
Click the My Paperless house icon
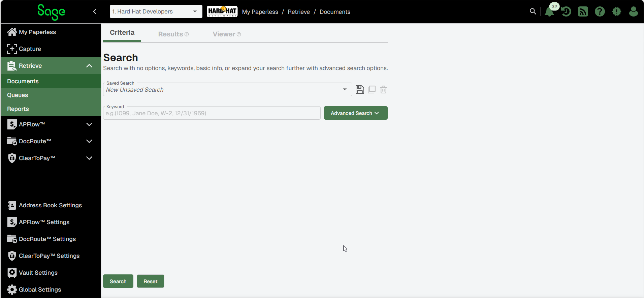point(12,32)
